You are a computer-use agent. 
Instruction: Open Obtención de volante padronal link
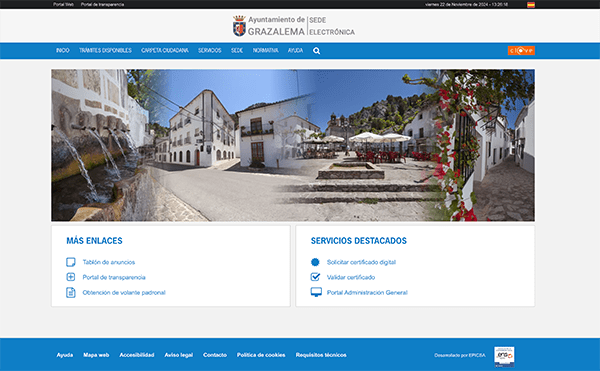coord(124,293)
